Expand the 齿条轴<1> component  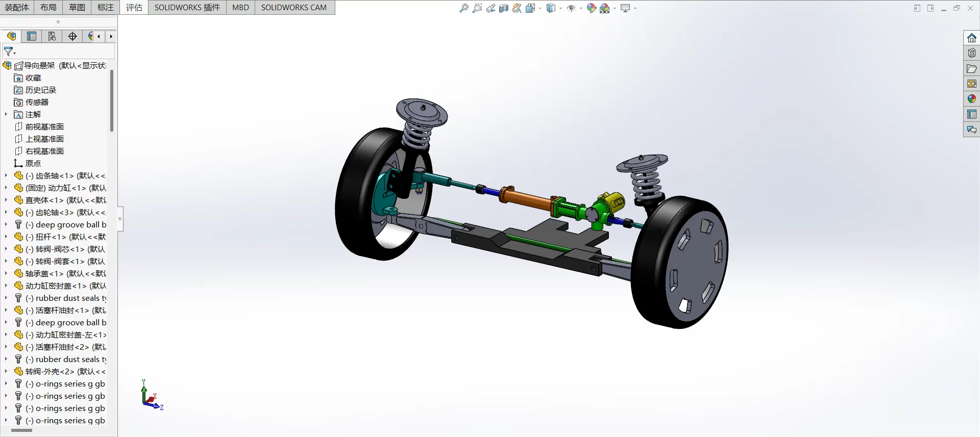(6, 175)
